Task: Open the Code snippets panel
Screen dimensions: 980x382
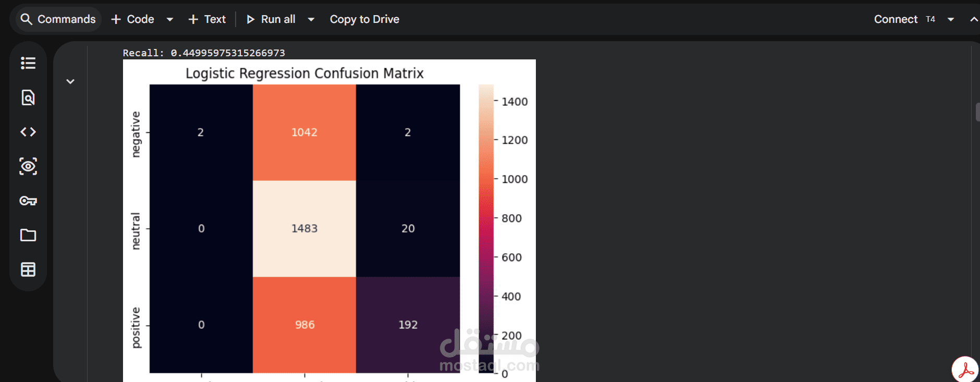Action: 28,132
